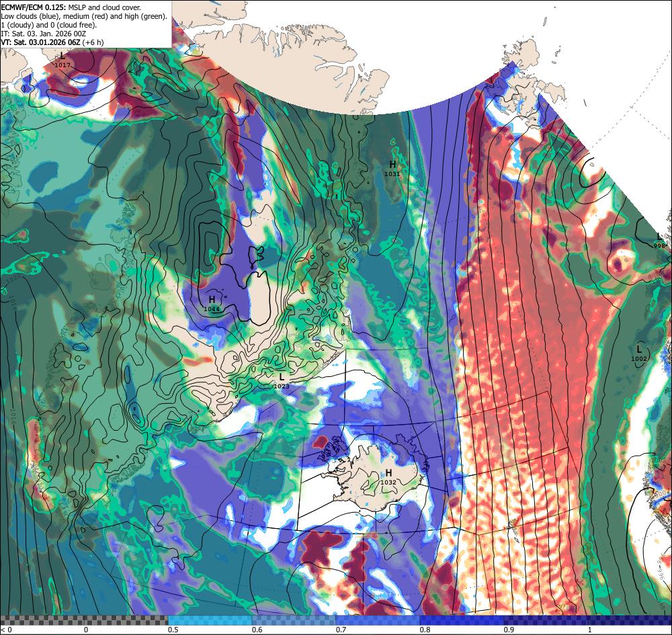Image resolution: width=672 pixels, height=635 pixels.
Task: Click the low pressure marker L 1023
Action: tap(281, 381)
